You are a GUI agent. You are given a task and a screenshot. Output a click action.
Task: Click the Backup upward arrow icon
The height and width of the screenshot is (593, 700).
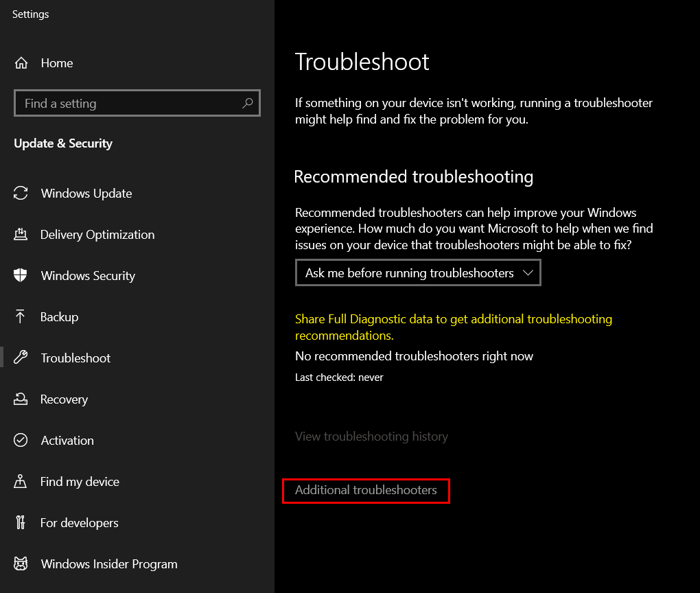(x=20, y=316)
